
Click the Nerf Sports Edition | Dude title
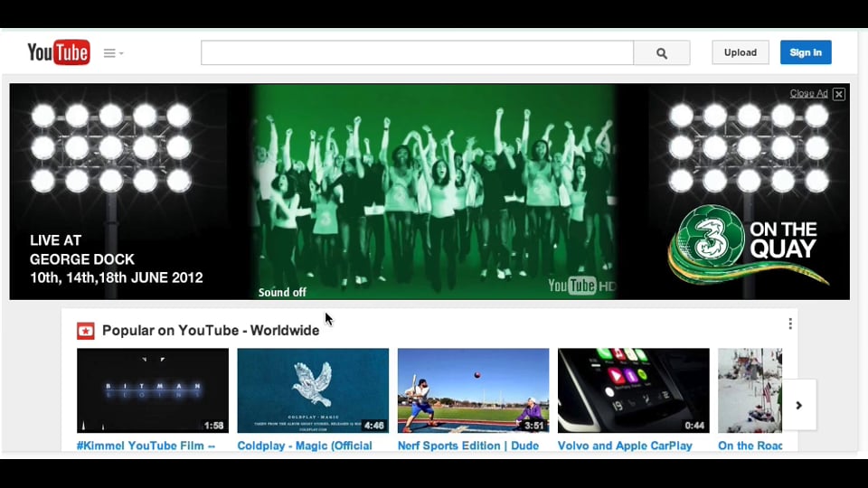point(468,446)
